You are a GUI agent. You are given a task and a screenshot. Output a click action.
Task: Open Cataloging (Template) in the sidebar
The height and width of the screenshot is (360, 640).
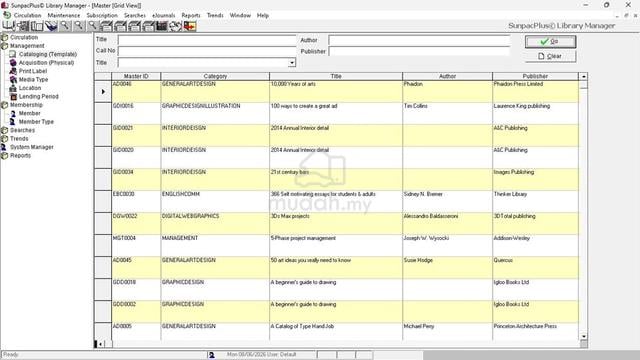(x=47, y=54)
